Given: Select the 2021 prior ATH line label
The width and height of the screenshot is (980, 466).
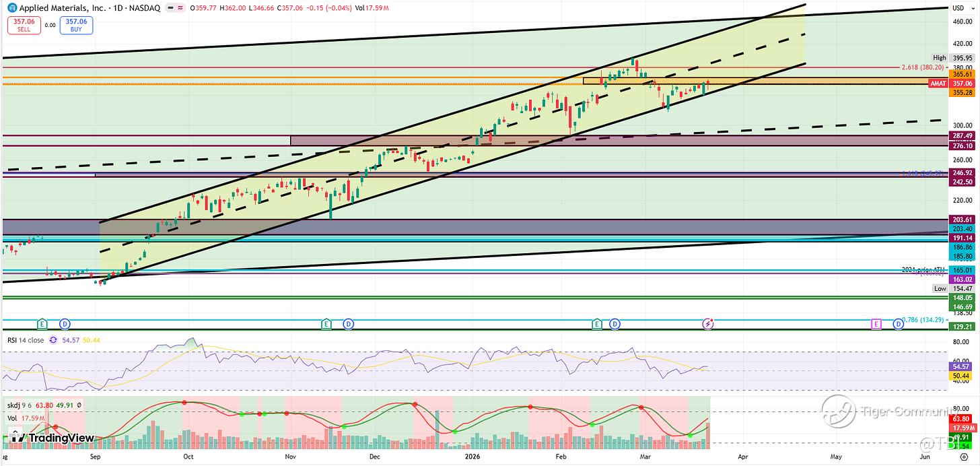Looking at the screenshot, I should point(924,269).
